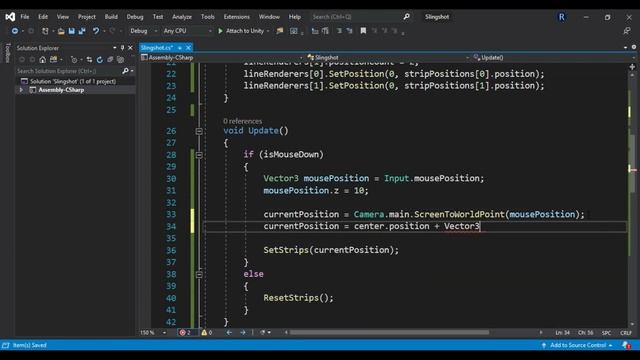Viewport: 640px width, 360px height.
Task: Undo the last edit with Undo icon
Action: pos(96,31)
